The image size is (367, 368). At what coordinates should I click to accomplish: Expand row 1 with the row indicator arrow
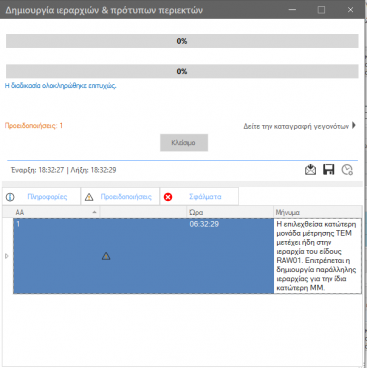(x=7, y=256)
